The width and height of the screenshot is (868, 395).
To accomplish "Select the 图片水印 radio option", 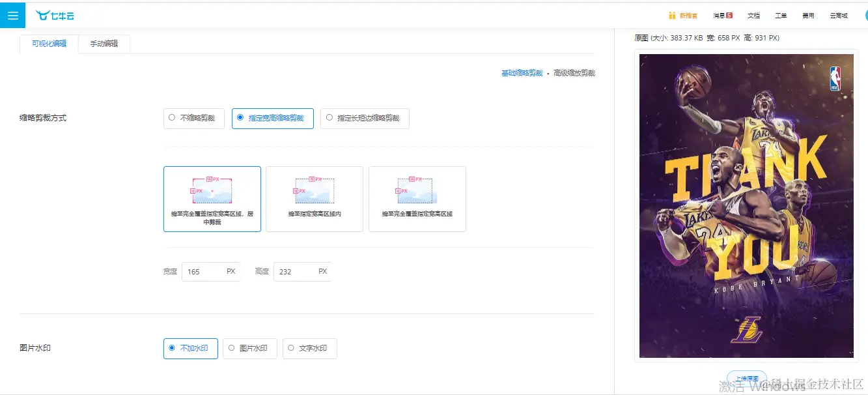I will (250, 349).
